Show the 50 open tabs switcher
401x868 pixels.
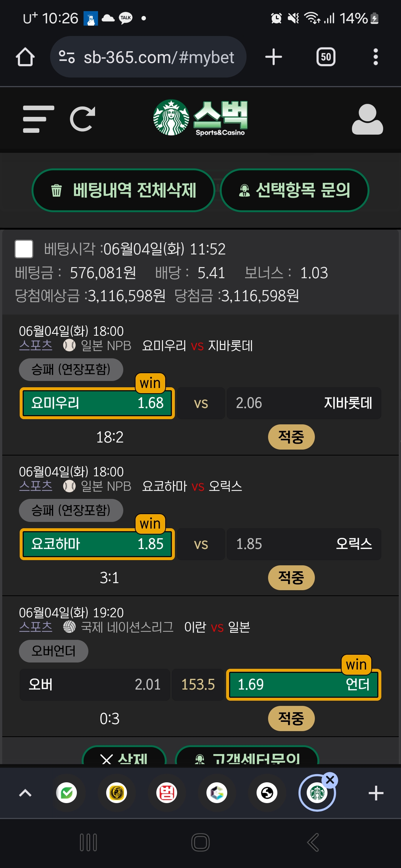click(x=326, y=57)
